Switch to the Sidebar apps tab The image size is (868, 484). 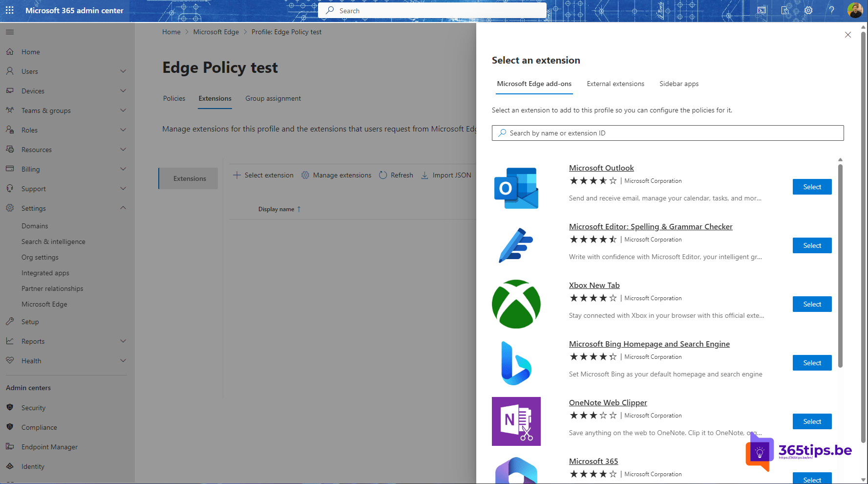coord(679,84)
